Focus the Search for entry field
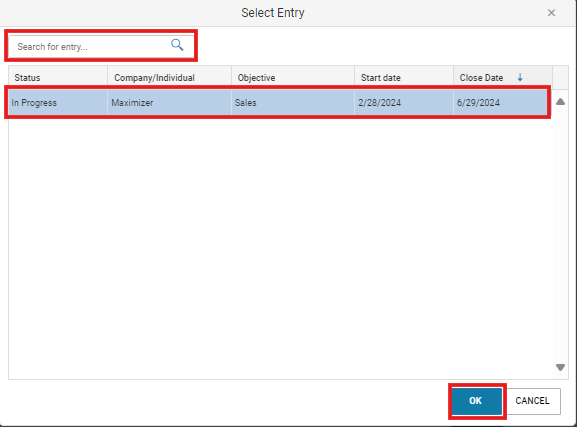This screenshot has height=427, width=577. tap(101, 46)
